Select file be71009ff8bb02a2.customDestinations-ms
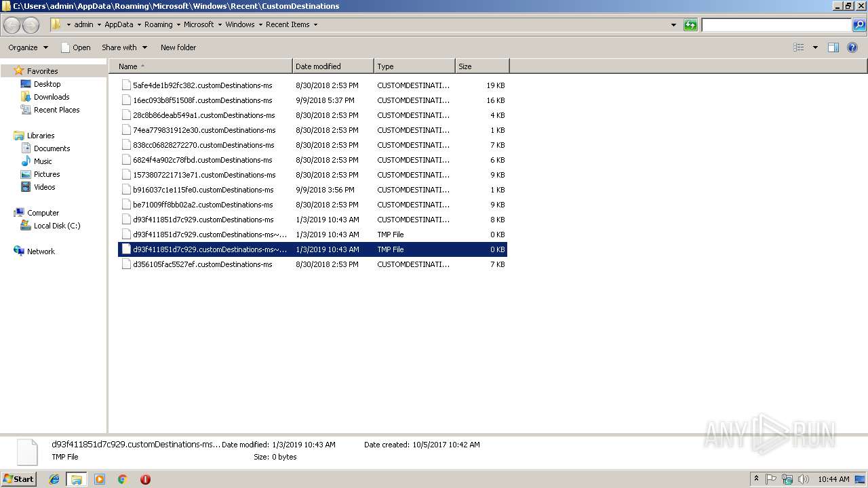Image resolution: width=868 pixels, height=488 pixels. click(313, 205)
